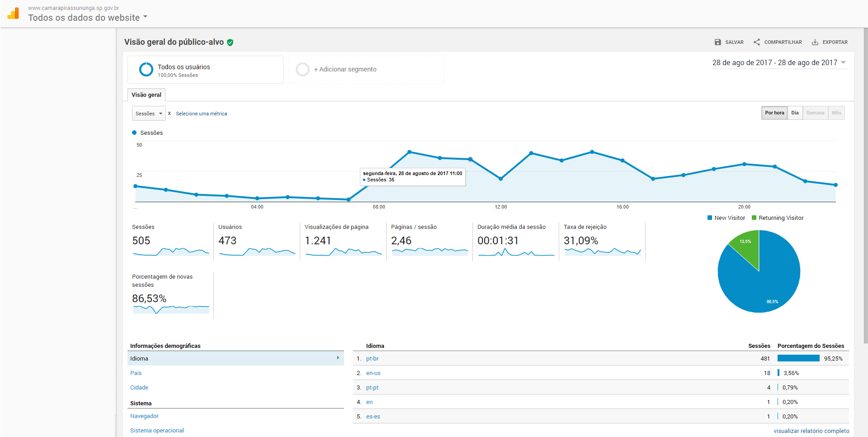Open the Sessões metric dropdown

[149, 114]
